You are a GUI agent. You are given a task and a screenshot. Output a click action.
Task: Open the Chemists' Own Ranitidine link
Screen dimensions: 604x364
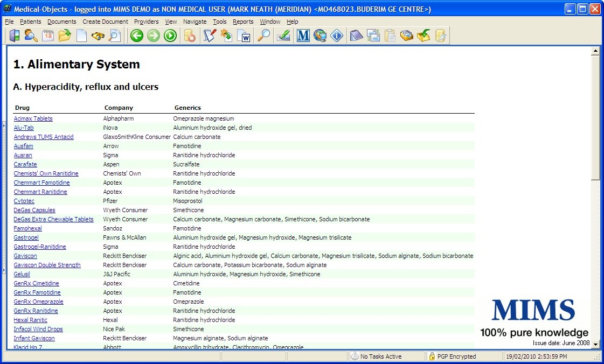[46, 173]
